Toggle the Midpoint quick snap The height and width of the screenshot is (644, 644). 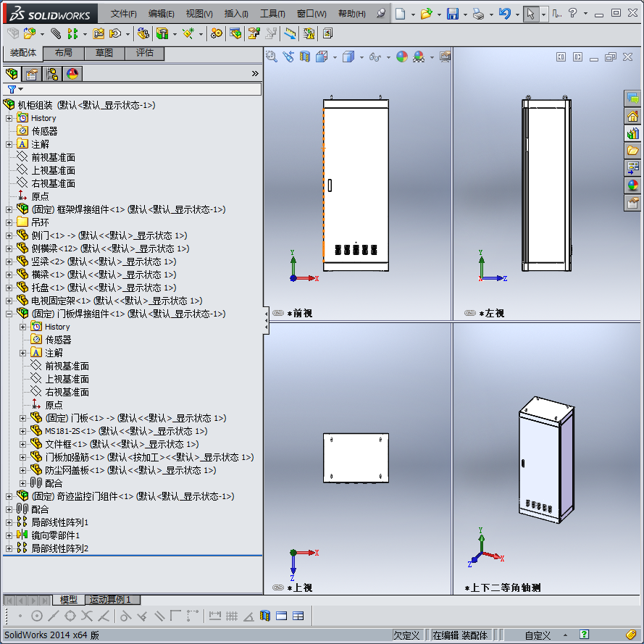(54, 616)
